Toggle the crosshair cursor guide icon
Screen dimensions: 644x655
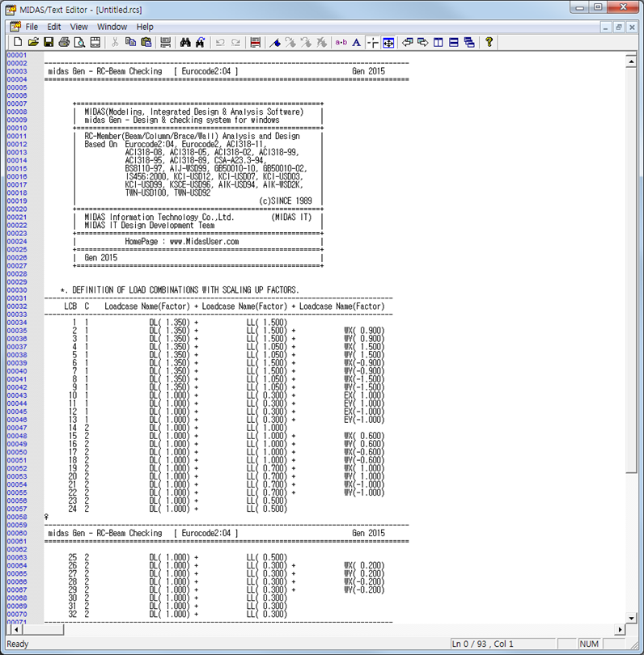point(372,42)
